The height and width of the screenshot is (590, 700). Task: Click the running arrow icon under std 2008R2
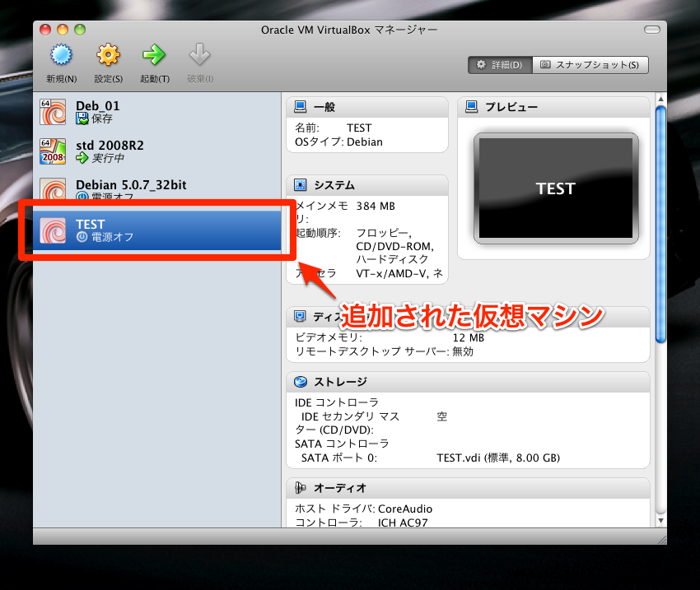(82, 157)
